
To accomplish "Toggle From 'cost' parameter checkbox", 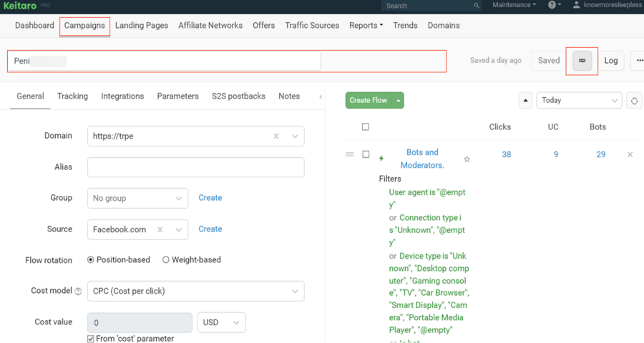I will [x=90, y=339].
